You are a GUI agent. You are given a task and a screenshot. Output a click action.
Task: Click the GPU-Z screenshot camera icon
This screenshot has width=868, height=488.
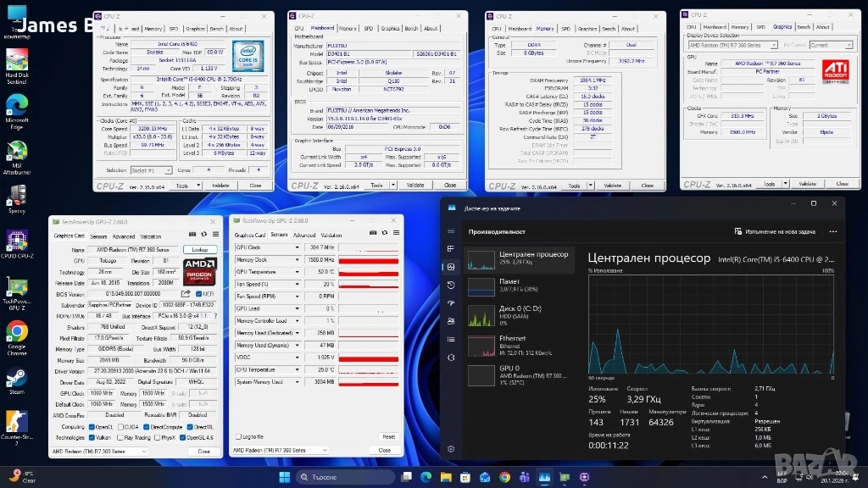pos(192,234)
